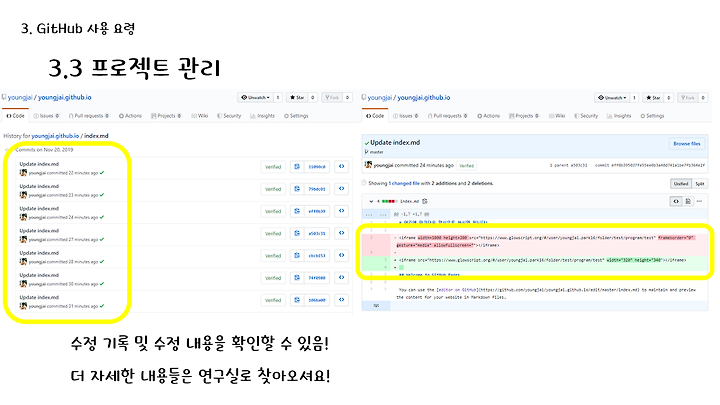This screenshot has width=720, height=405.
Task: Open the parent commit hash link
Action: click(579, 165)
